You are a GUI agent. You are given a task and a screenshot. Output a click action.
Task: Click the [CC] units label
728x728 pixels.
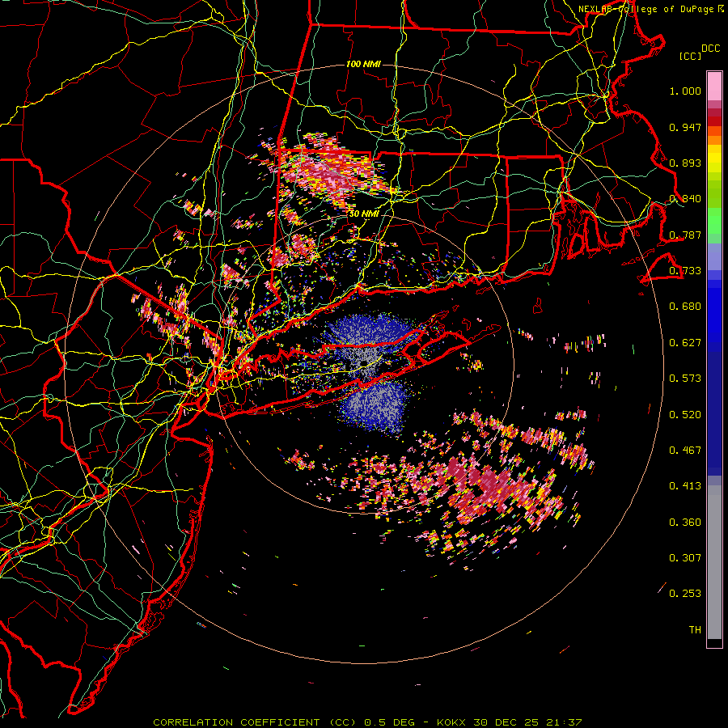(690, 56)
